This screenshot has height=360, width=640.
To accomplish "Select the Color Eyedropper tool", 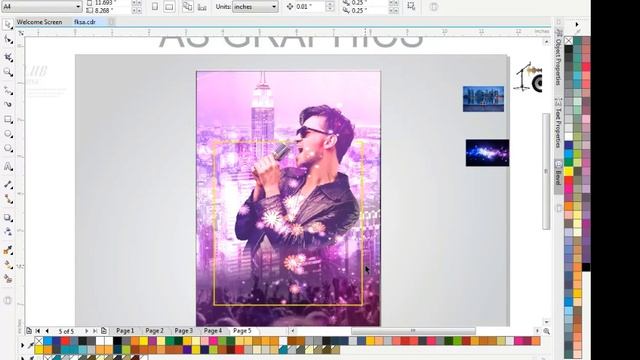I will click(8, 250).
